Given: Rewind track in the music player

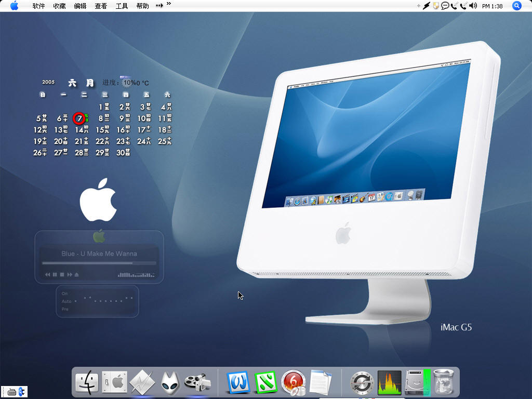Looking at the screenshot, I should [47, 274].
